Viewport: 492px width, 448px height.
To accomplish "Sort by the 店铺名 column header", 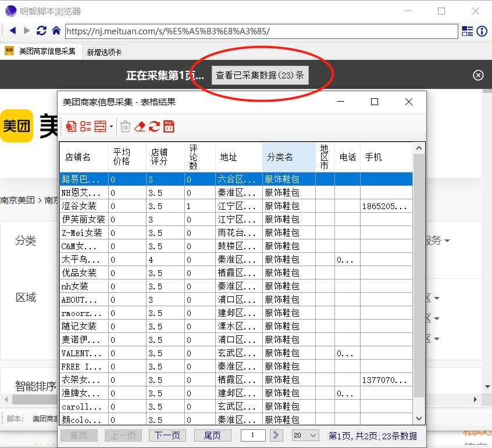I will tap(84, 157).
